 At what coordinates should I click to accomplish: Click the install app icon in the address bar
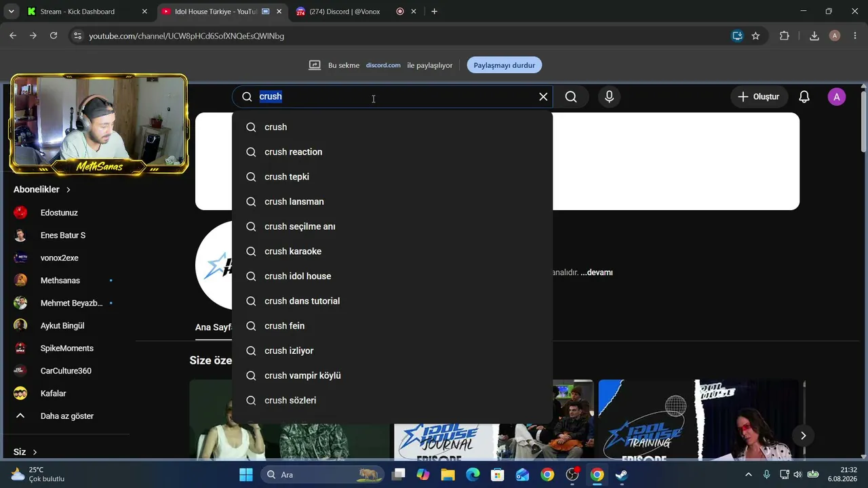pyautogui.click(x=737, y=36)
